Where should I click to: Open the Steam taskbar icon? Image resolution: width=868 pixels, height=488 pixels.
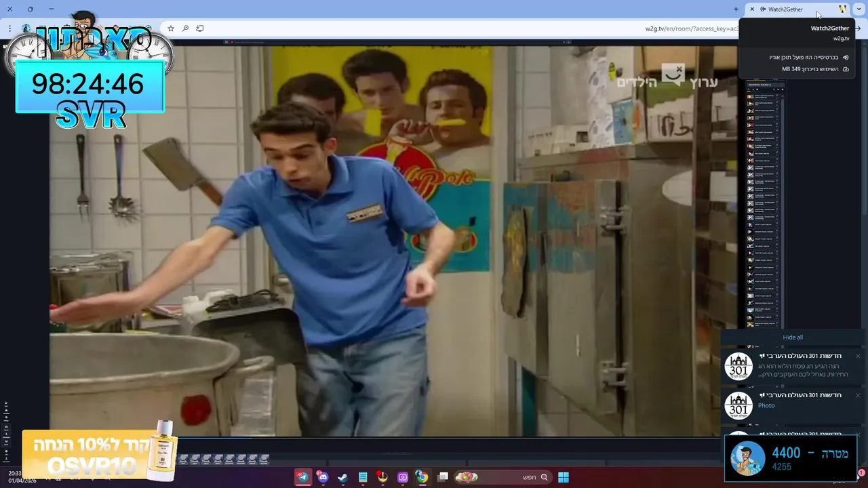coord(342,477)
